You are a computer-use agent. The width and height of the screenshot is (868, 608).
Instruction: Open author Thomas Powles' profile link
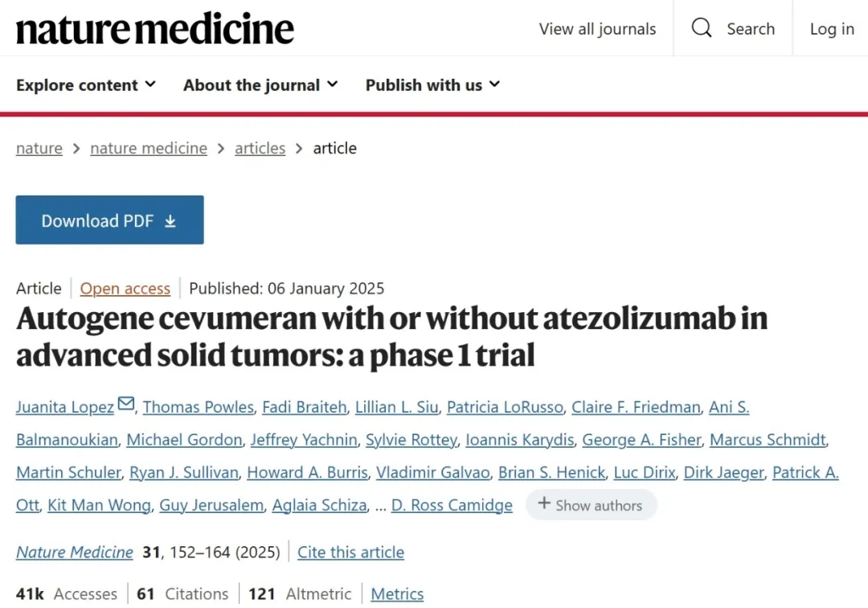[x=199, y=407]
